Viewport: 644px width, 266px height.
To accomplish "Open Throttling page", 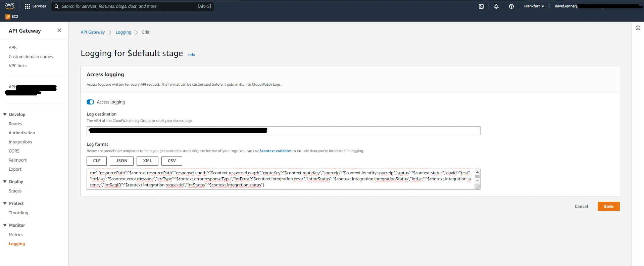I will 18,213.
